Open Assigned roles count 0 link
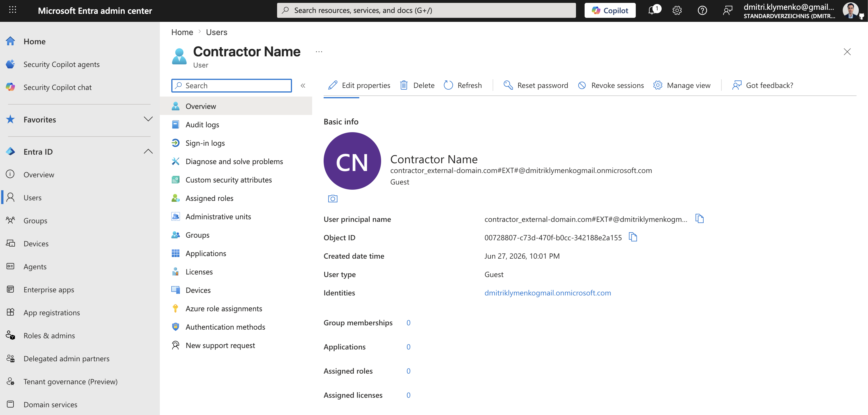Image resolution: width=868 pixels, height=415 pixels. (x=408, y=371)
